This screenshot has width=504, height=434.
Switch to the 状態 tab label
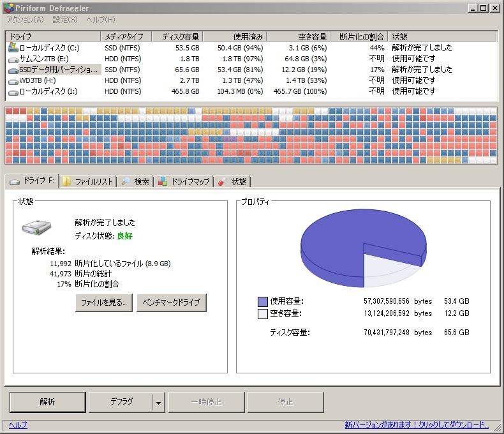[239, 182]
